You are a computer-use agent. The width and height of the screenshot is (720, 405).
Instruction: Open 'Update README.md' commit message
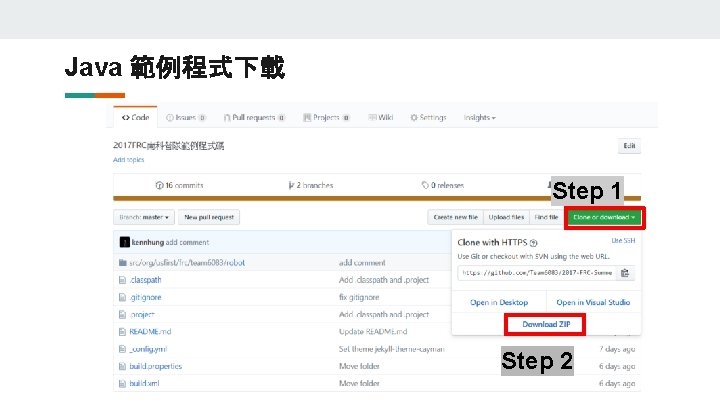(373, 332)
